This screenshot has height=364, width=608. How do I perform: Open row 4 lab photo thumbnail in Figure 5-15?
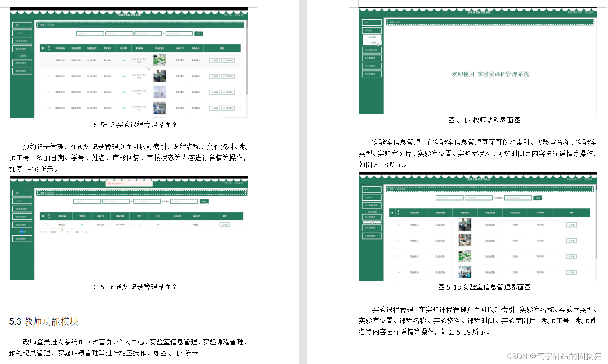pyautogui.click(x=159, y=108)
